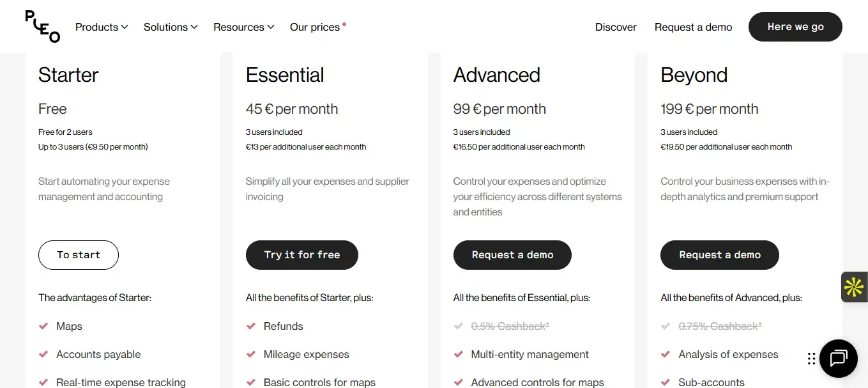Click the checkmark beside Multi-entity management
This screenshot has height=388, width=868.
tap(458, 354)
